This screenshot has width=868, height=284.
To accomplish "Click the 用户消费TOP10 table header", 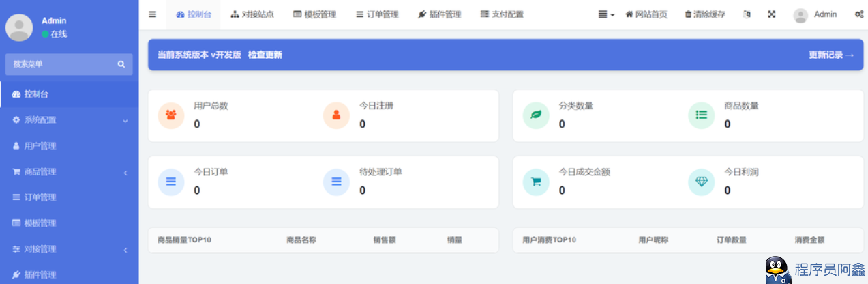I will tap(549, 240).
